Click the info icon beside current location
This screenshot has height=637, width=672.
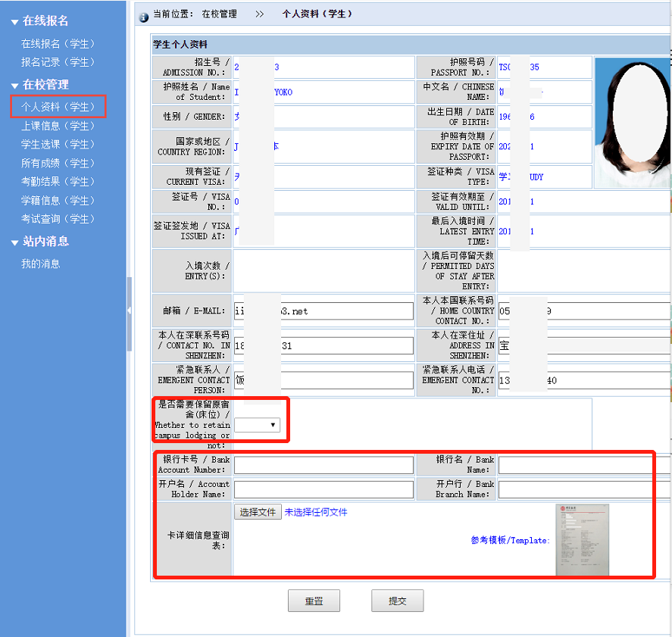pyautogui.click(x=143, y=16)
